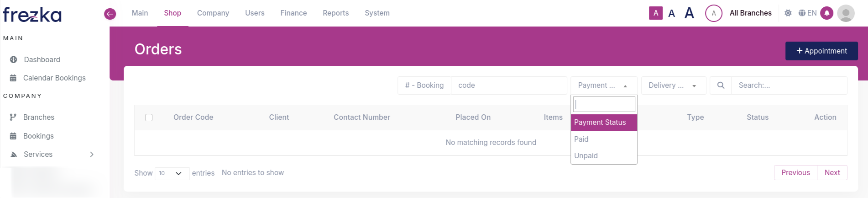868x198 pixels.
Task: Click the search magnifier icon
Action: click(721, 86)
